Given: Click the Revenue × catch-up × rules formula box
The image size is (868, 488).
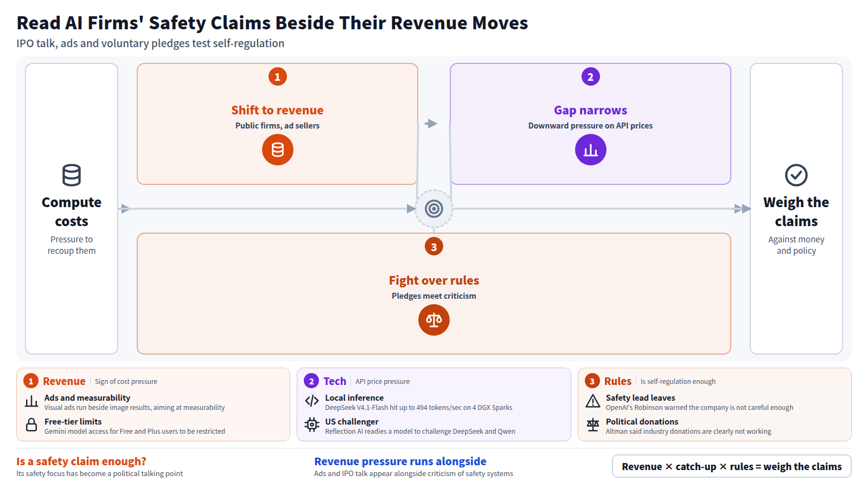Looking at the screenshot, I should (732, 466).
